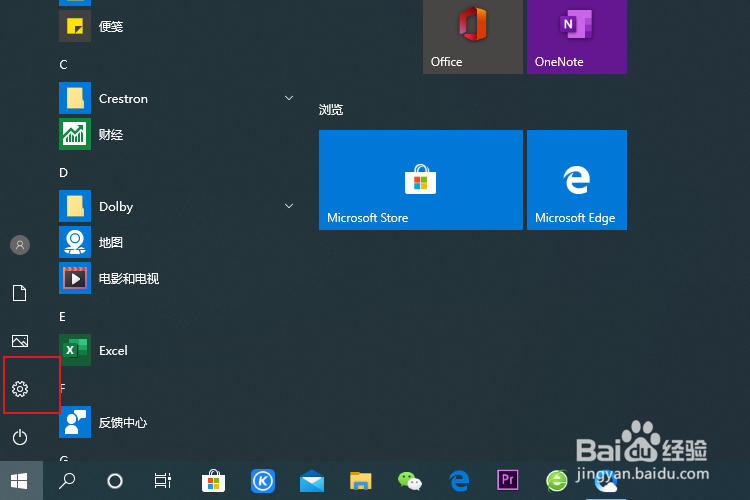Image resolution: width=750 pixels, height=500 pixels.
Task: Click letter D section header
Action: pos(63,172)
